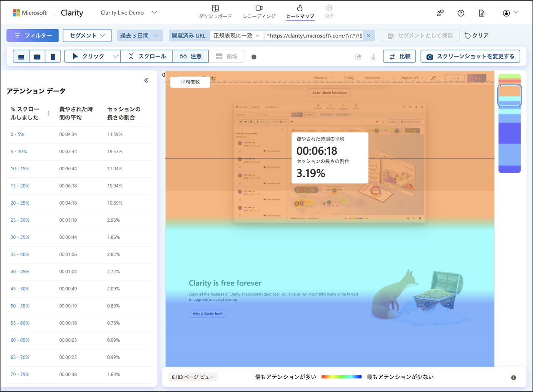Open the 70 - 75% scroll range link
The height and width of the screenshot is (392, 533).
(x=20, y=375)
